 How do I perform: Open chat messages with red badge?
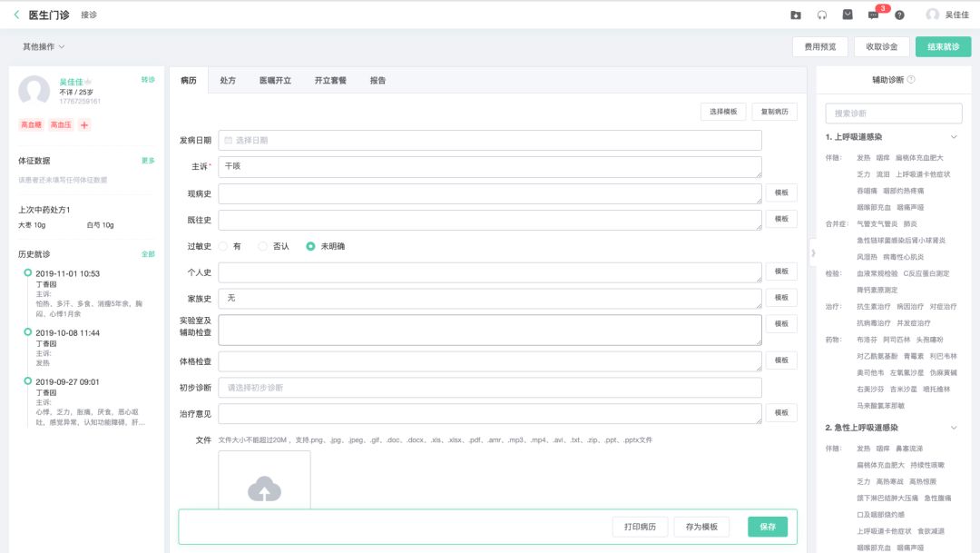tap(874, 15)
